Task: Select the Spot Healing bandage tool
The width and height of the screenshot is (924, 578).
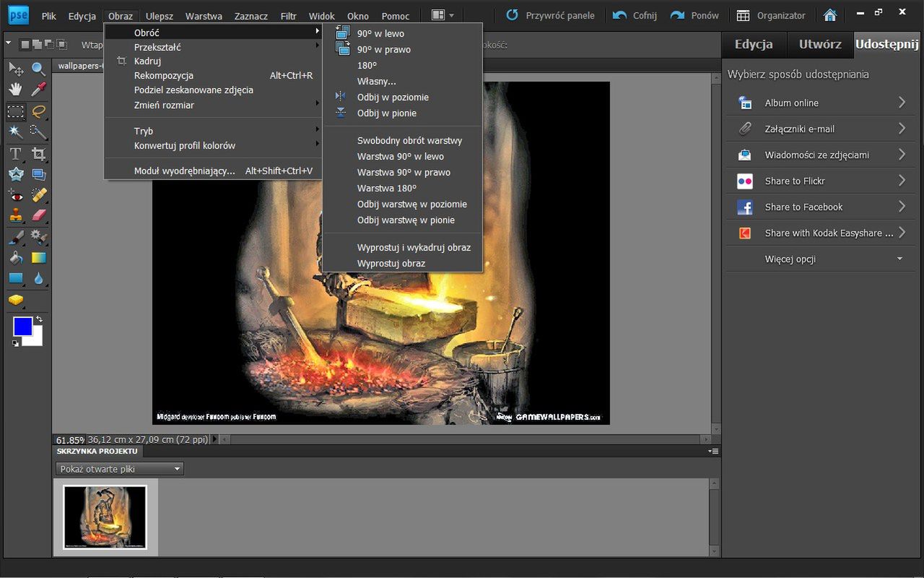Action: pyautogui.click(x=38, y=195)
